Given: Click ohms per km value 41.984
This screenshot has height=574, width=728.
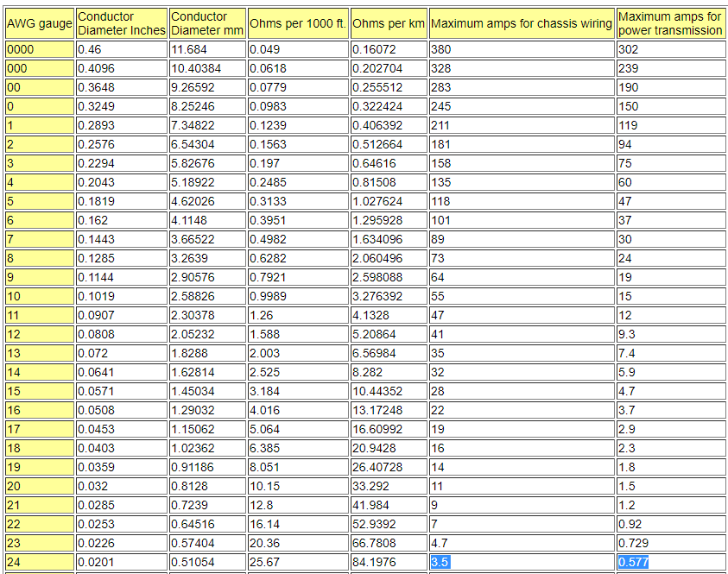Looking at the screenshot, I should coord(389,505).
